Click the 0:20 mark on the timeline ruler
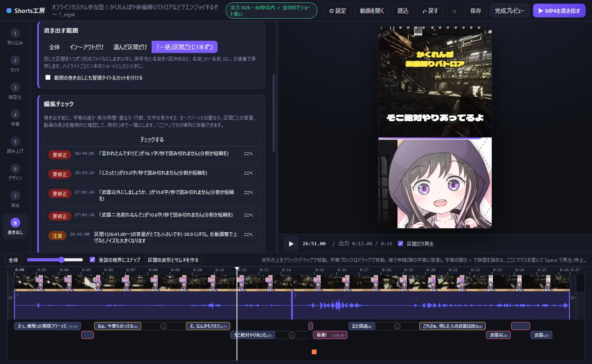 (431, 270)
